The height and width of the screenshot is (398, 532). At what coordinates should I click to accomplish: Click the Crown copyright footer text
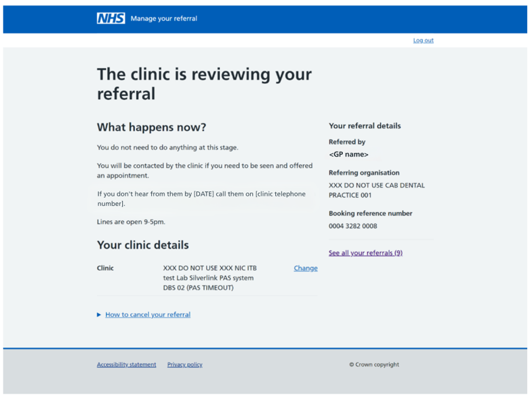[374, 365]
